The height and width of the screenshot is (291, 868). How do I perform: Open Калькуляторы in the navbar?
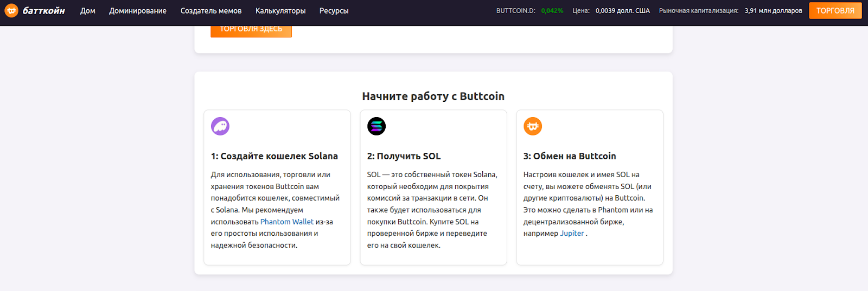pos(280,11)
